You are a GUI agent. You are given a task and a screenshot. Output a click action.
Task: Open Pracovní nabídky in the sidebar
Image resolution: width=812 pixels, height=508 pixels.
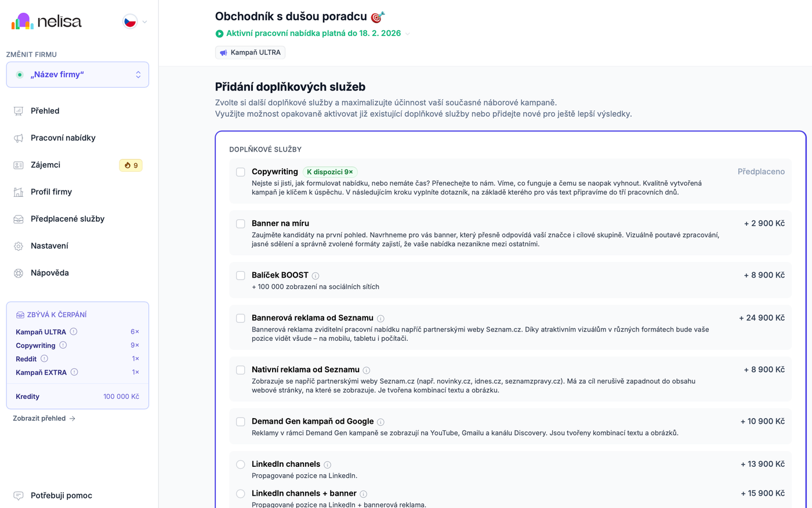[63, 138]
